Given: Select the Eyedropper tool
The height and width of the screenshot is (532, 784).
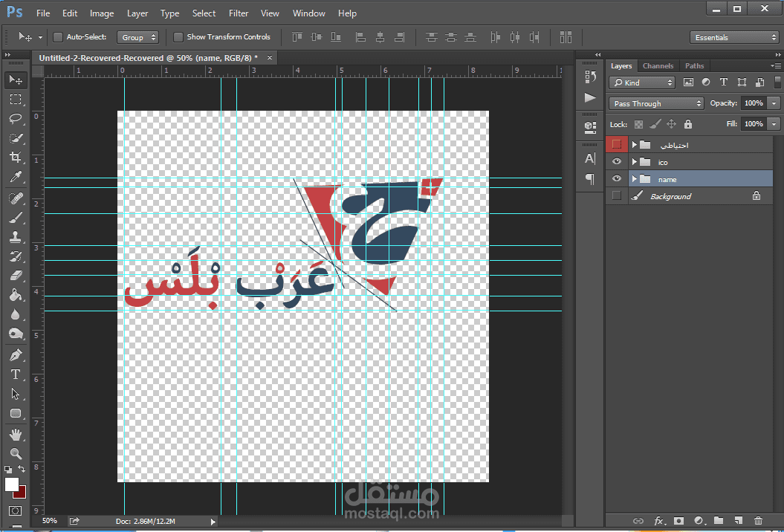Looking at the screenshot, I should point(16,177).
